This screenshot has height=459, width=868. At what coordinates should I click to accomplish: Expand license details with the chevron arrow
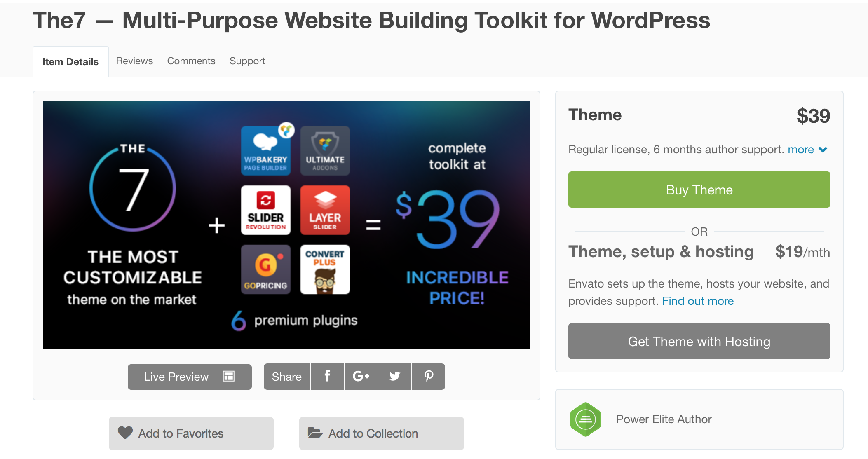click(823, 150)
